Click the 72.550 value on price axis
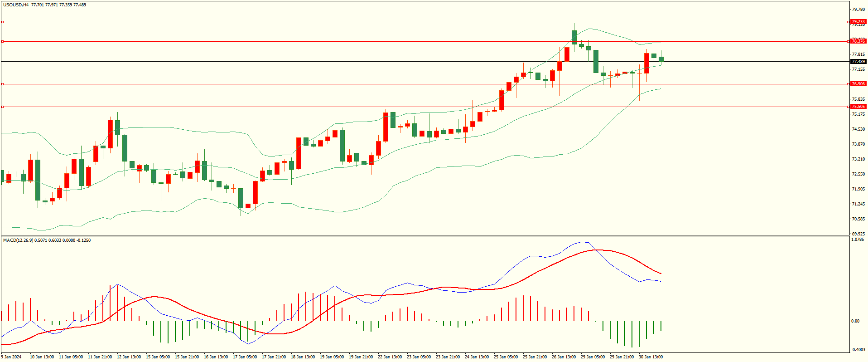The image size is (868, 362). click(858, 174)
